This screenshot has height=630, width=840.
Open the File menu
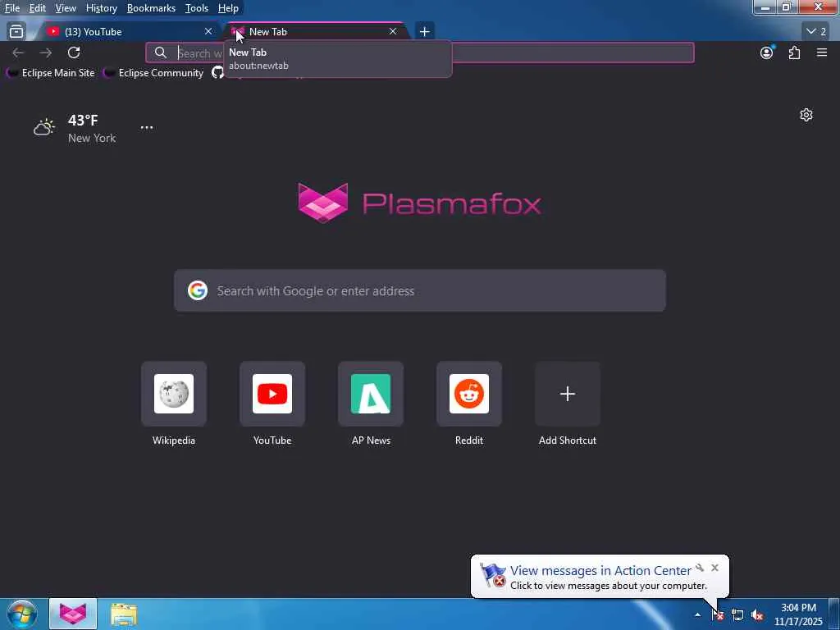tap(12, 8)
